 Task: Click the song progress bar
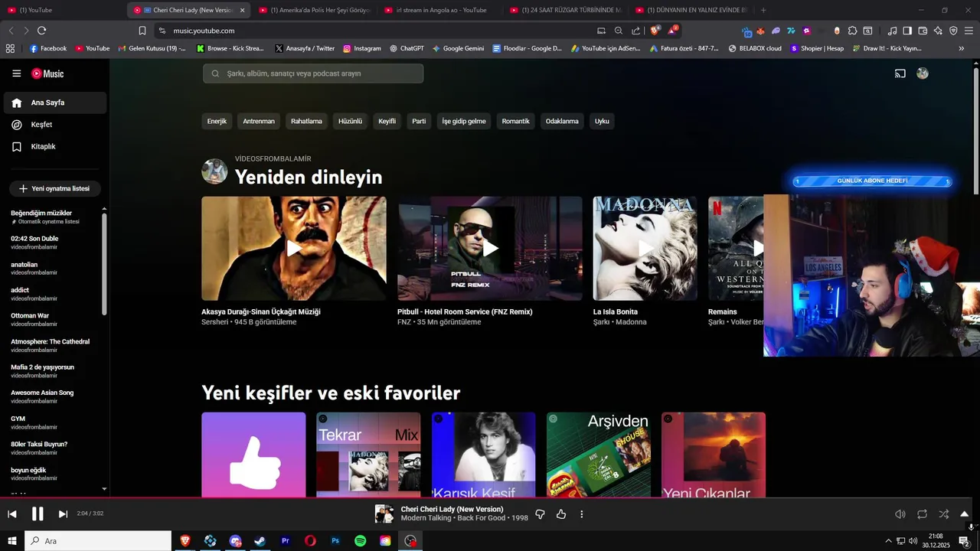(x=490, y=498)
